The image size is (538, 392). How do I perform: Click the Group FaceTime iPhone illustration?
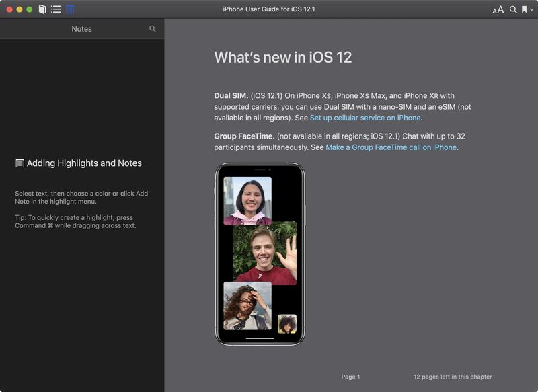260,254
